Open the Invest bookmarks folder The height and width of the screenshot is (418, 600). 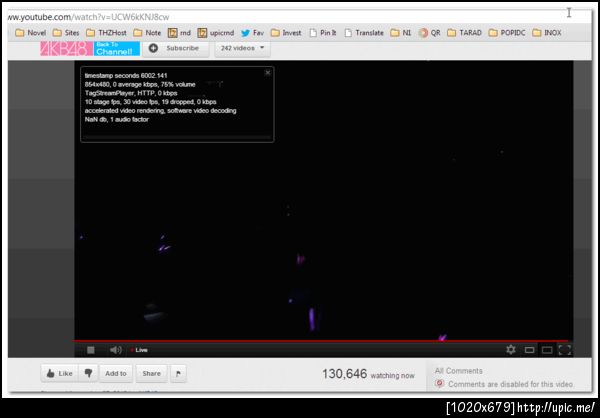click(x=286, y=33)
